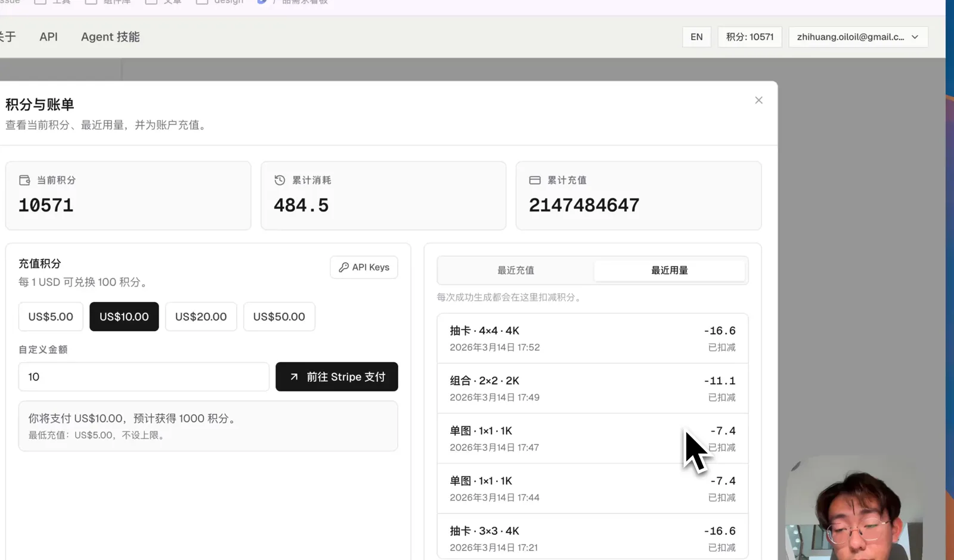This screenshot has height=560, width=954.
Task: Click the 最低充值: US$5.00 note
Action: [x=98, y=435]
